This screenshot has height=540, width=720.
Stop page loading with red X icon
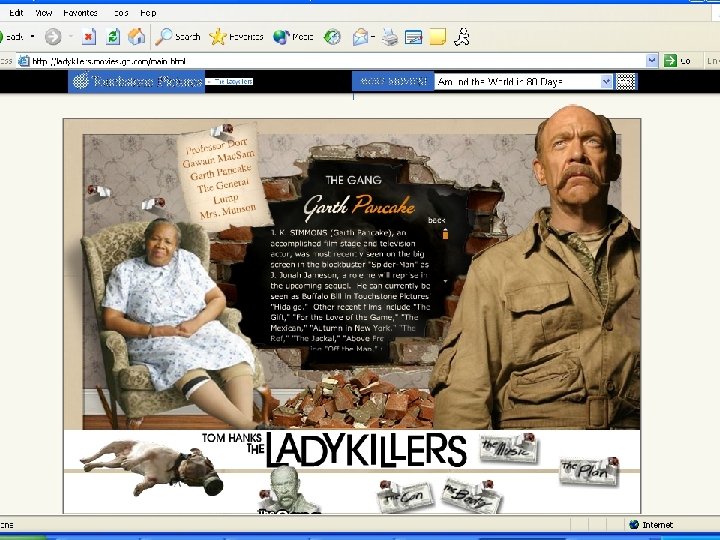[x=89, y=37]
